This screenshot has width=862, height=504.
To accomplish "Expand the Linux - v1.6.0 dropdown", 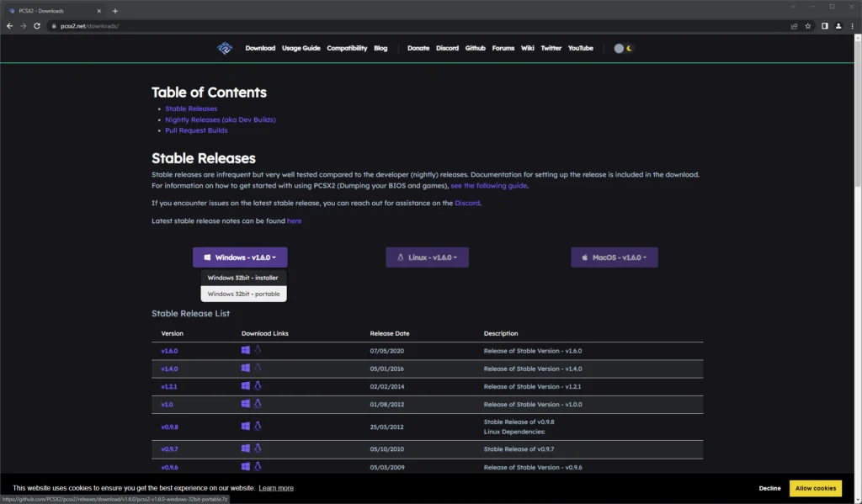I will [x=427, y=257].
